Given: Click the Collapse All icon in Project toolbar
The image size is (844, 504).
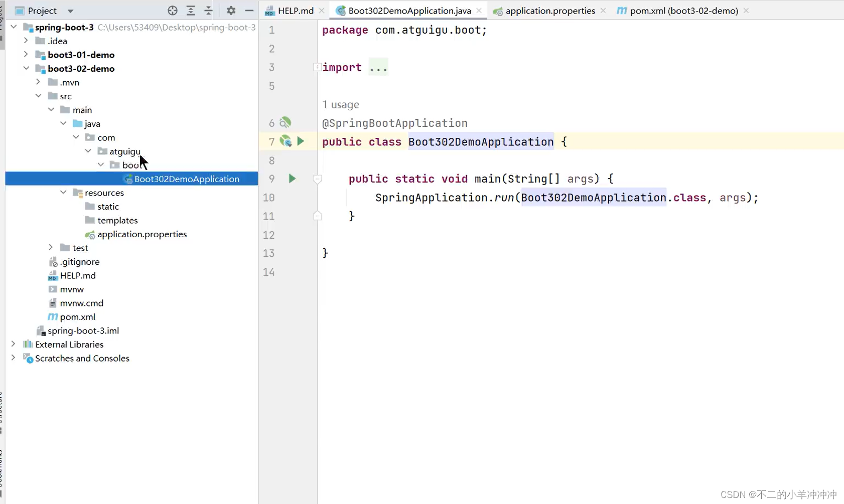Looking at the screenshot, I should (x=209, y=10).
